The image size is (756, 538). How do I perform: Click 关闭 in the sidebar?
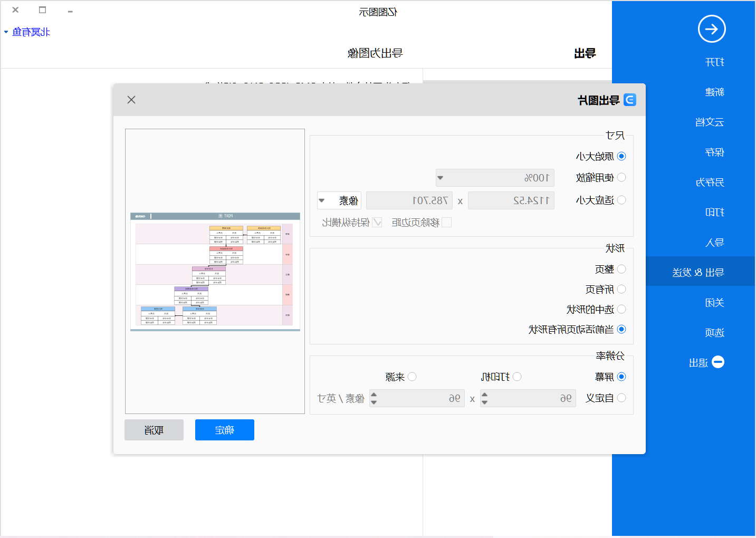pos(715,303)
